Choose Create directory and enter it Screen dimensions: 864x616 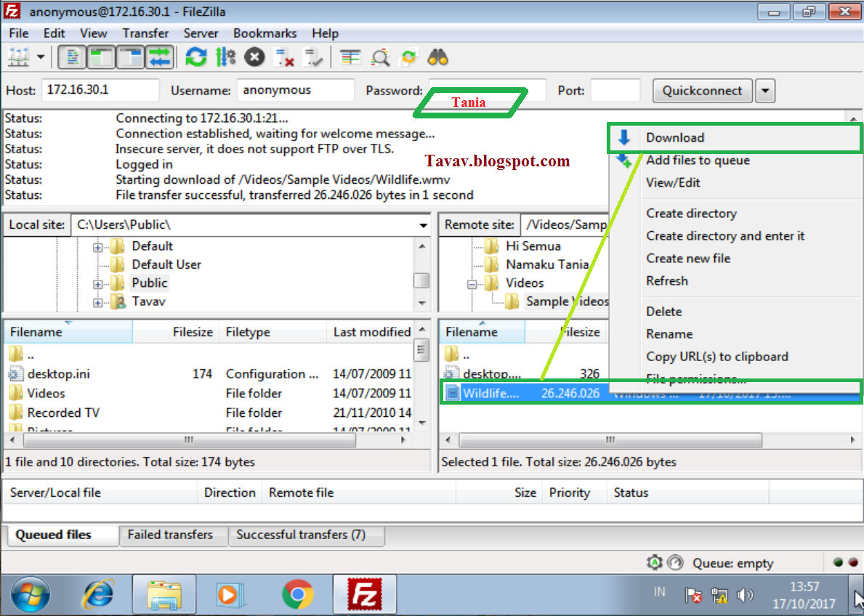(x=735, y=236)
